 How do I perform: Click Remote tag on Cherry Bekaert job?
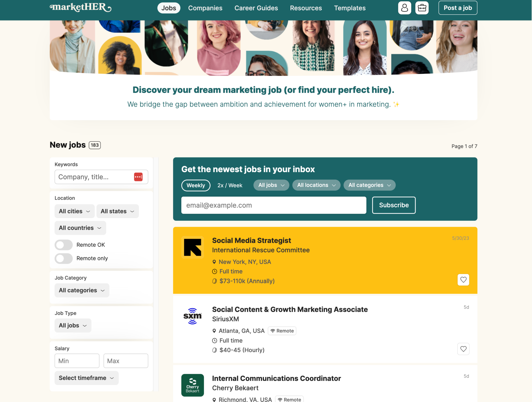tap(289, 399)
